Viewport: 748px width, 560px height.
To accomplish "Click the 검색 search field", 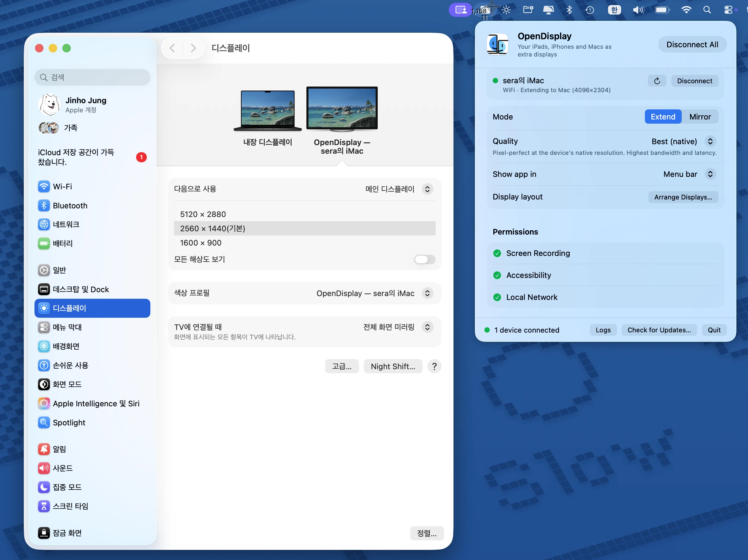I will (x=92, y=78).
